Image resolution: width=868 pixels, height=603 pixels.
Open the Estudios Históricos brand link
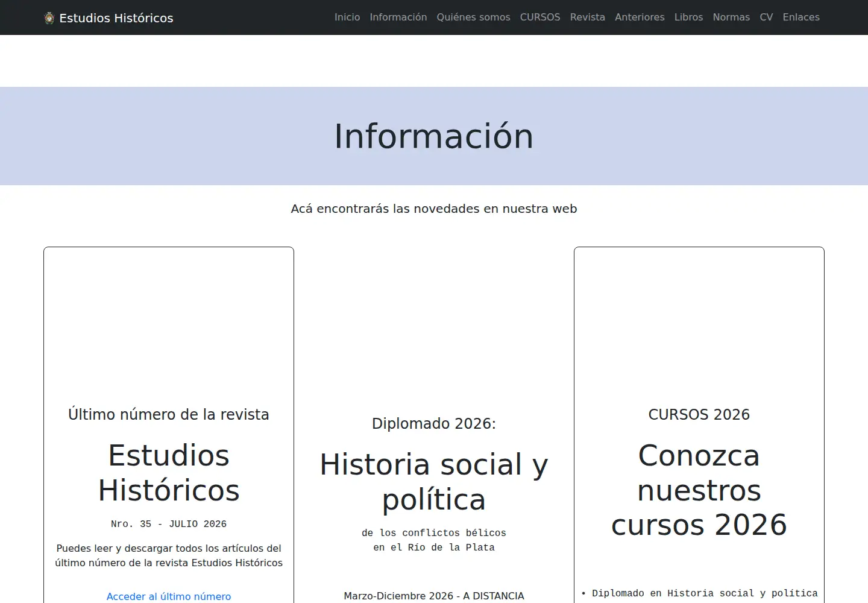click(108, 18)
